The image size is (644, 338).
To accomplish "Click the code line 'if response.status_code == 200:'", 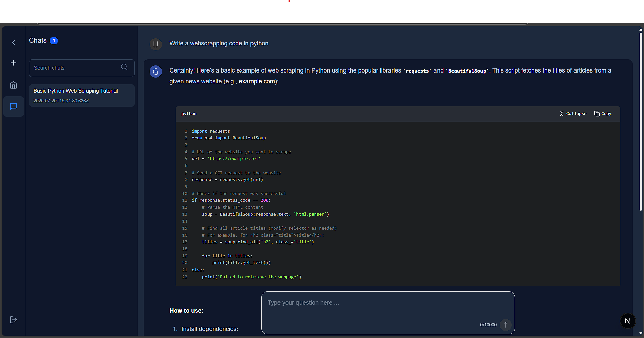I will (231, 200).
